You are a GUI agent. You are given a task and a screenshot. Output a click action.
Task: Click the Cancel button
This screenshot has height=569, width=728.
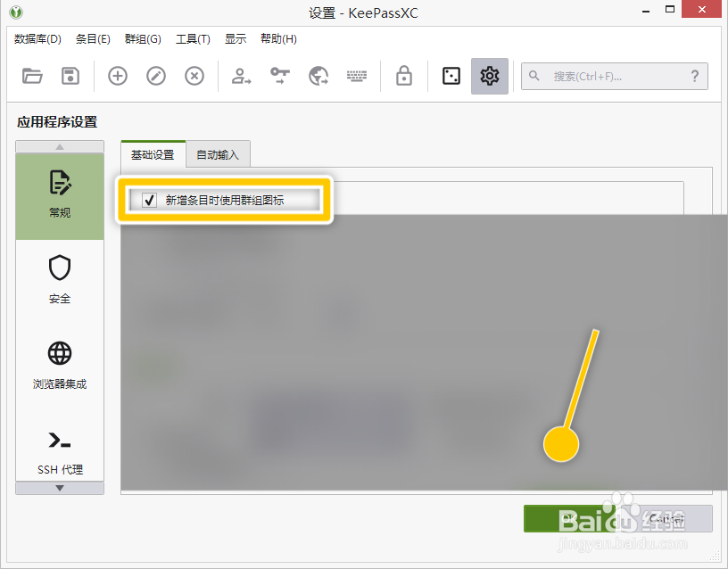point(668,518)
